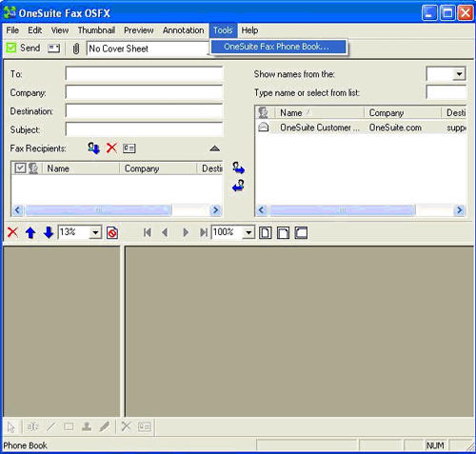
Task: Move page down with blue down arrow
Action: (x=49, y=232)
